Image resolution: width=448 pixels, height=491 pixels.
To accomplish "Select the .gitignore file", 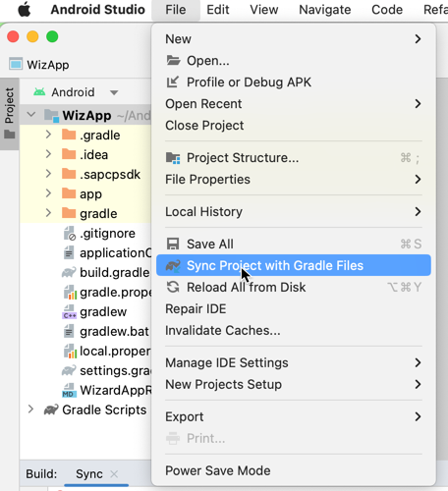I will point(107,234).
